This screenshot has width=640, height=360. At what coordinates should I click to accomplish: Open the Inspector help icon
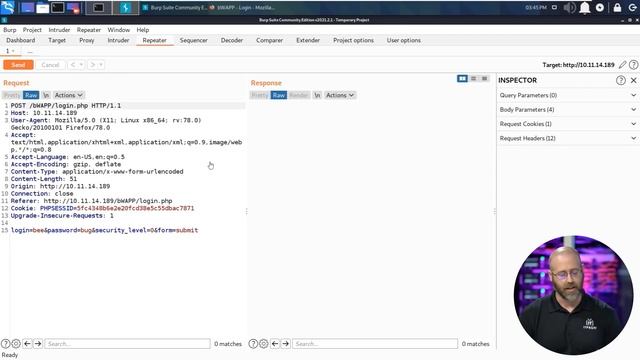click(620, 80)
